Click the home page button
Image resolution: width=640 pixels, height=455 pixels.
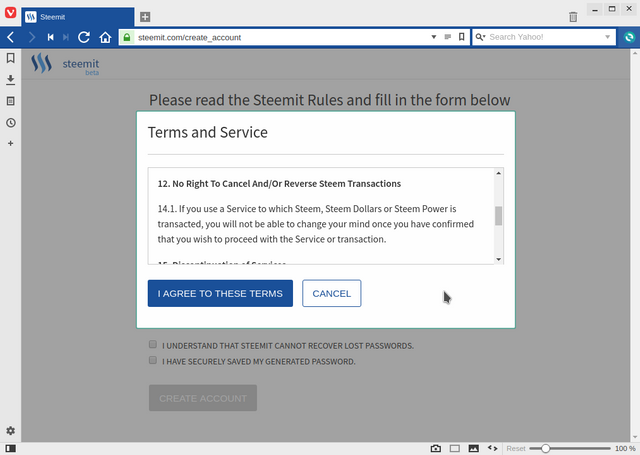105,37
